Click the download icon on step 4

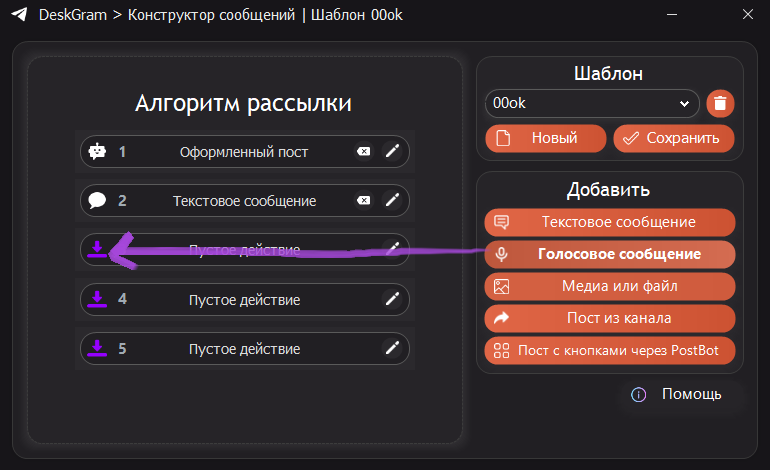(97, 299)
